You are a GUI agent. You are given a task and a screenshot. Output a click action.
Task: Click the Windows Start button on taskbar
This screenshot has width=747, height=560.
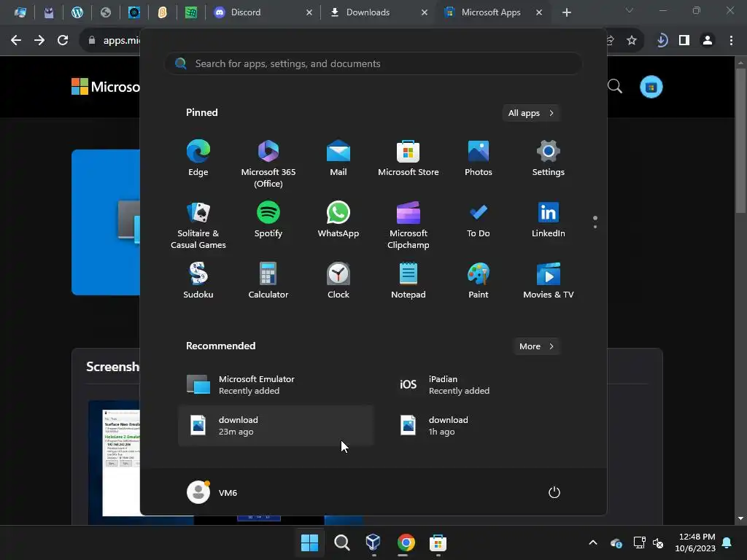[309, 542]
